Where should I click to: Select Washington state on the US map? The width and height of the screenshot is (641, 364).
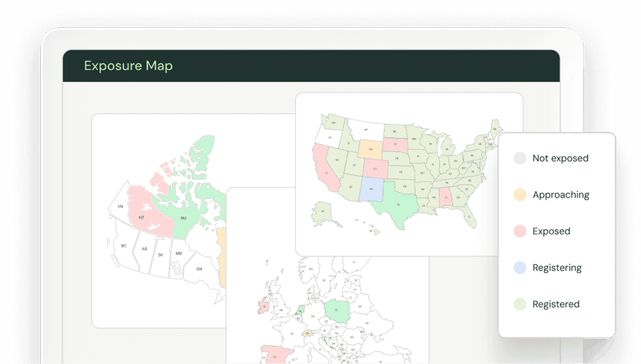coord(334,121)
